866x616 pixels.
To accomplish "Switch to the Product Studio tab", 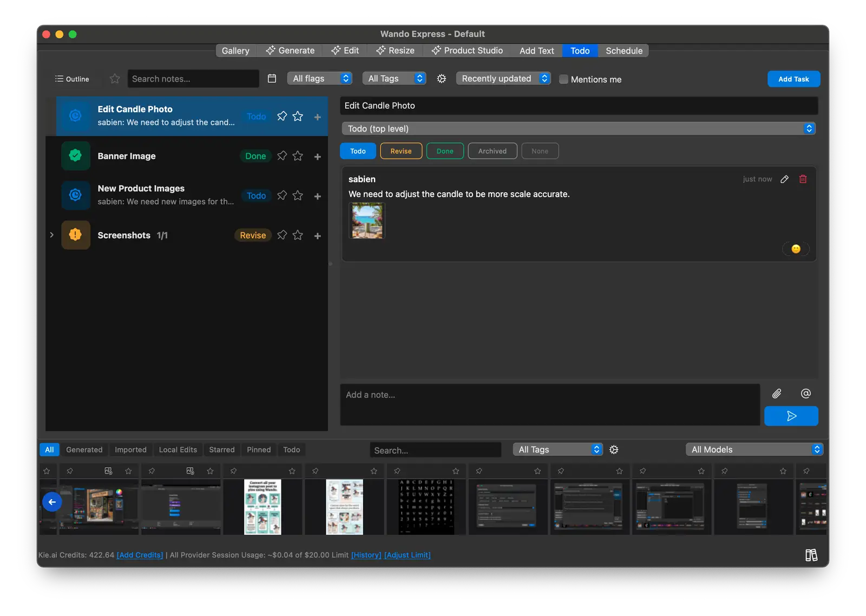I will 467,50.
